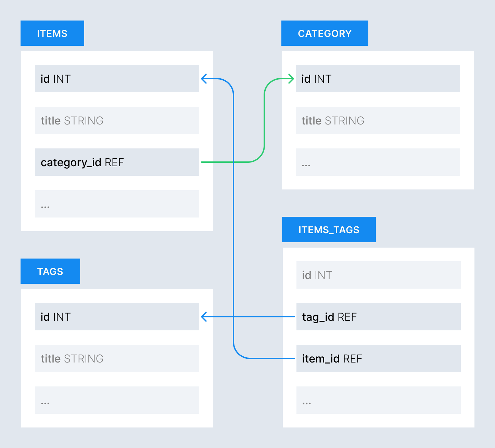Select id INT field in TAGS table

click(117, 317)
